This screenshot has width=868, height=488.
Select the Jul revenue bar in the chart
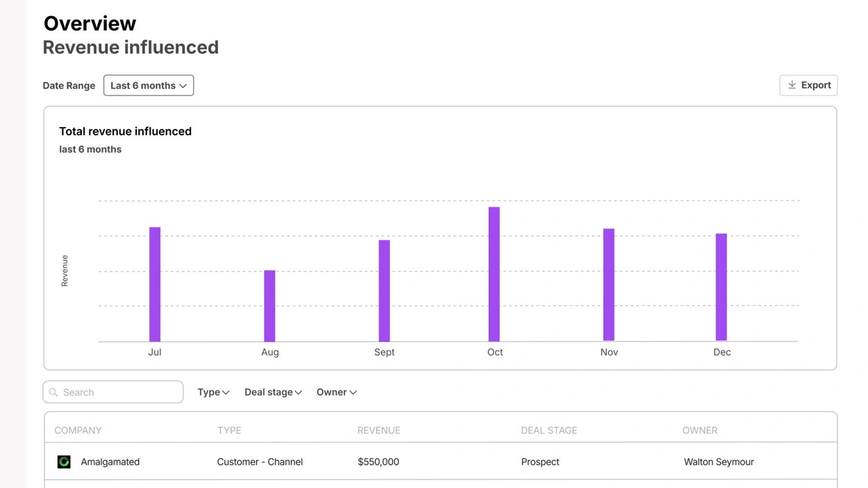click(x=155, y=284)
